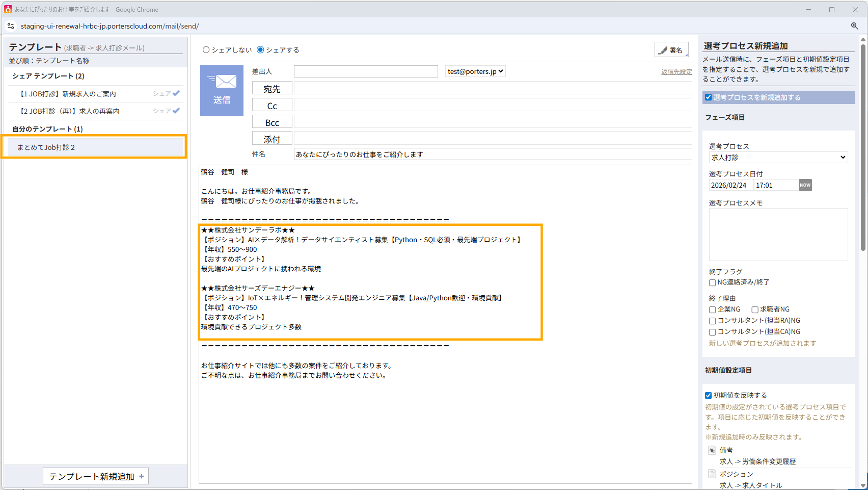
Task: Click the 件名 subject input field
Action: 492,154
